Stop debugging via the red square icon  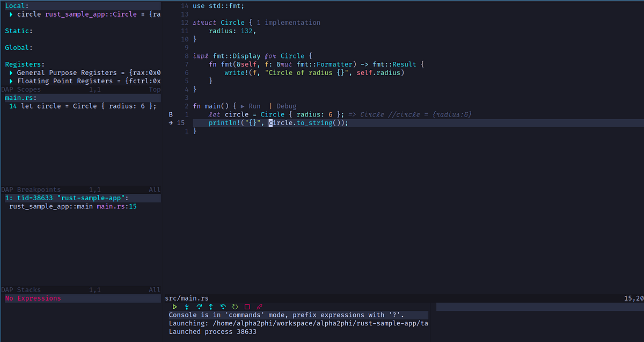(246, 307)
